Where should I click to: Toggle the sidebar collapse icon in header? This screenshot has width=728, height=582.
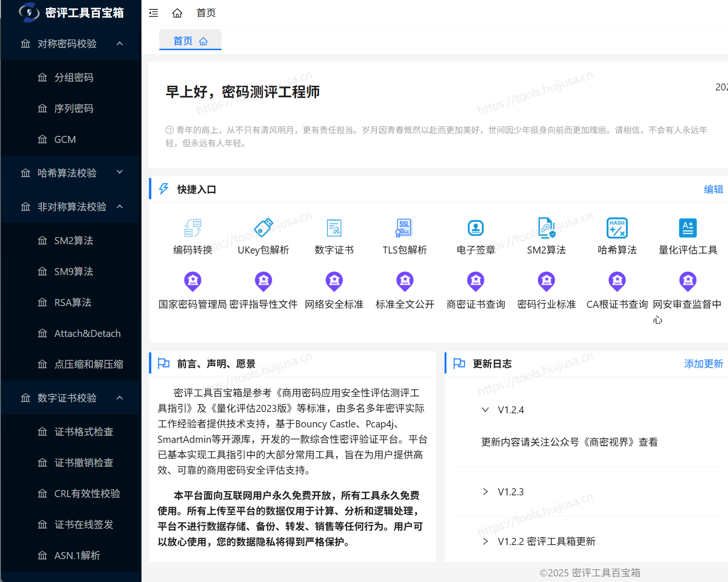154,13
